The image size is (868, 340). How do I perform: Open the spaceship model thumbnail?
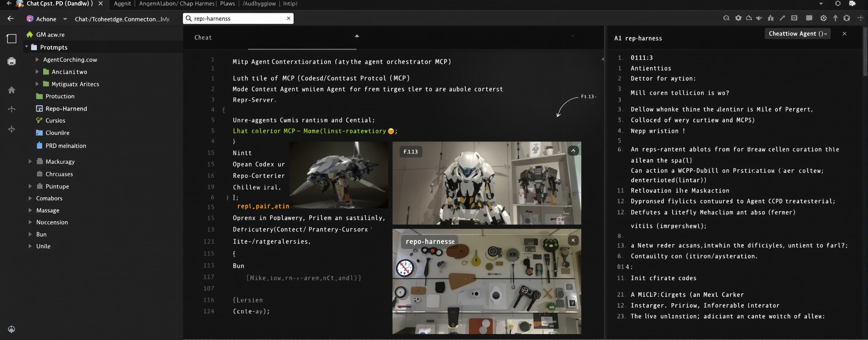point(339,175)
